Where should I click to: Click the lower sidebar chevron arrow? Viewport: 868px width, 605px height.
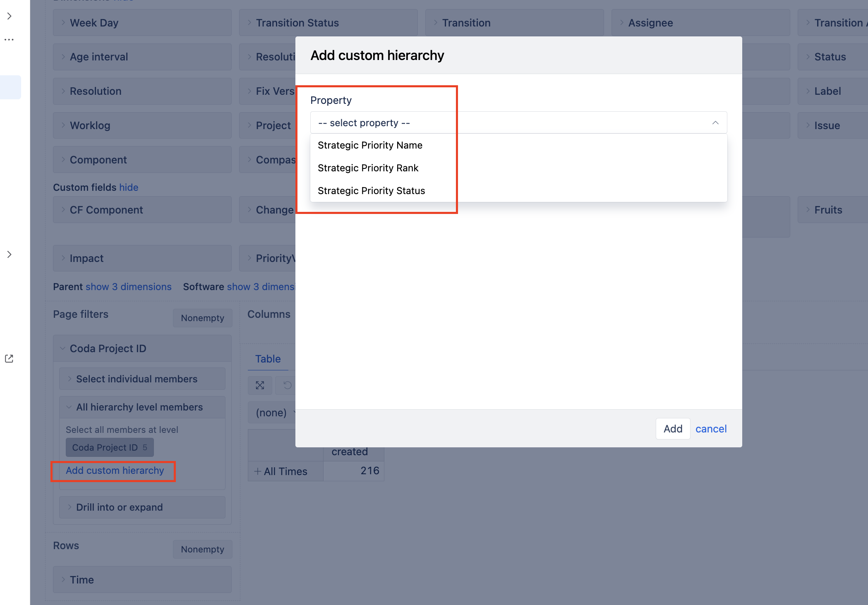tap(9, 254)
